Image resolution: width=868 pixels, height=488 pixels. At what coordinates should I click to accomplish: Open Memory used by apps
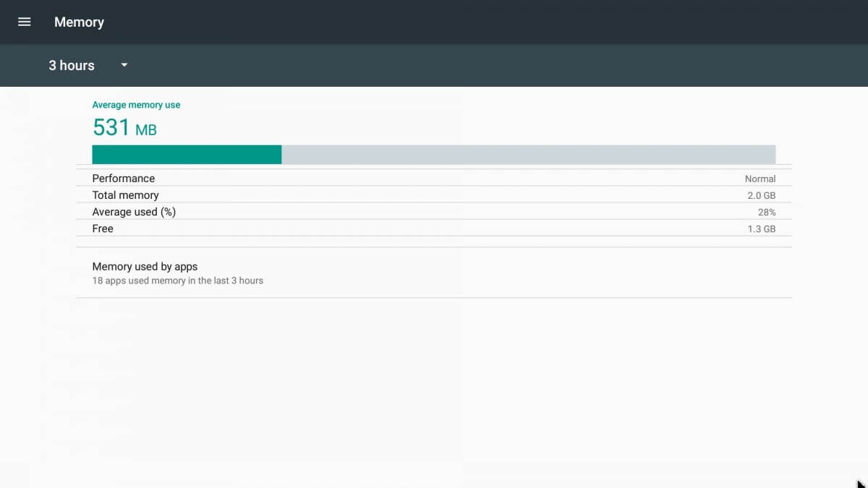tap(434, 273)
